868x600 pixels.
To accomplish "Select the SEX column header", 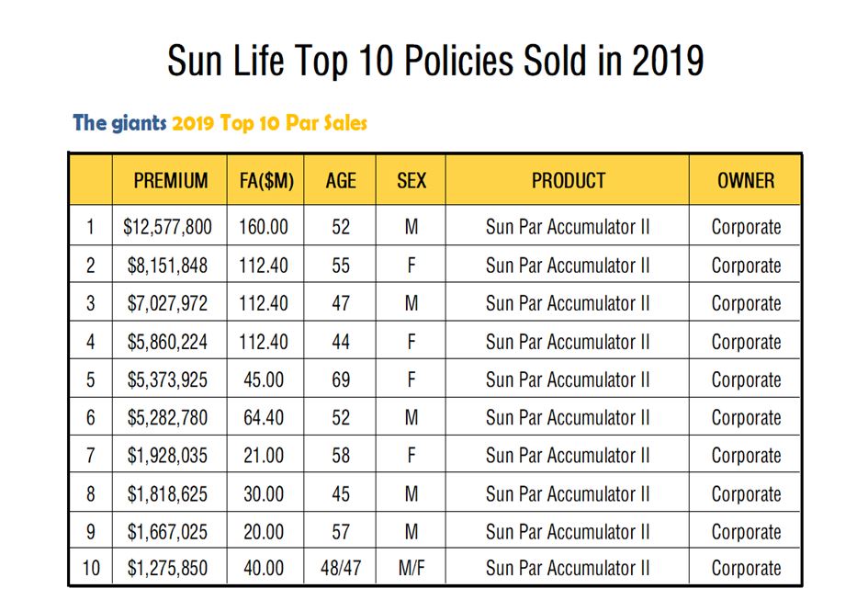I will (x=411, y=180).
